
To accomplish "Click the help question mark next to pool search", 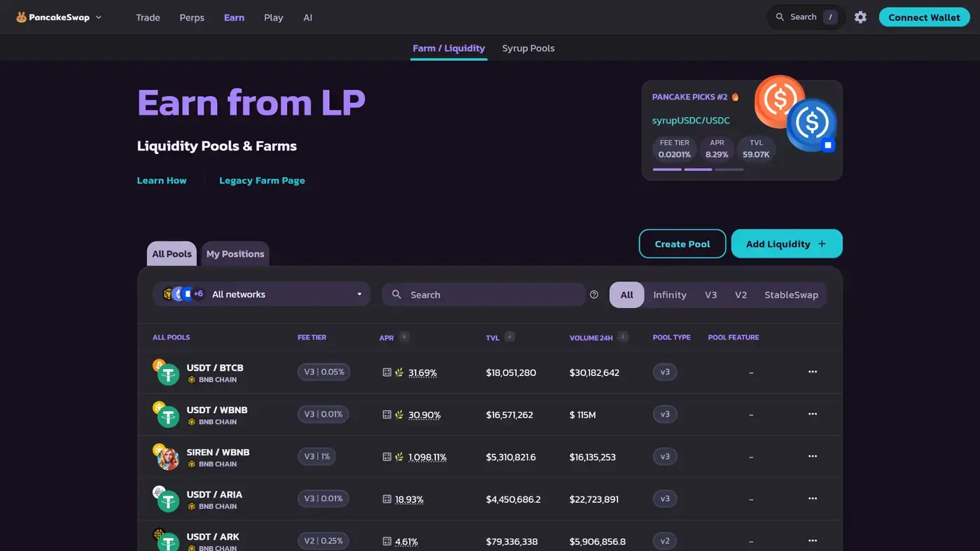I will pos(594,295).
